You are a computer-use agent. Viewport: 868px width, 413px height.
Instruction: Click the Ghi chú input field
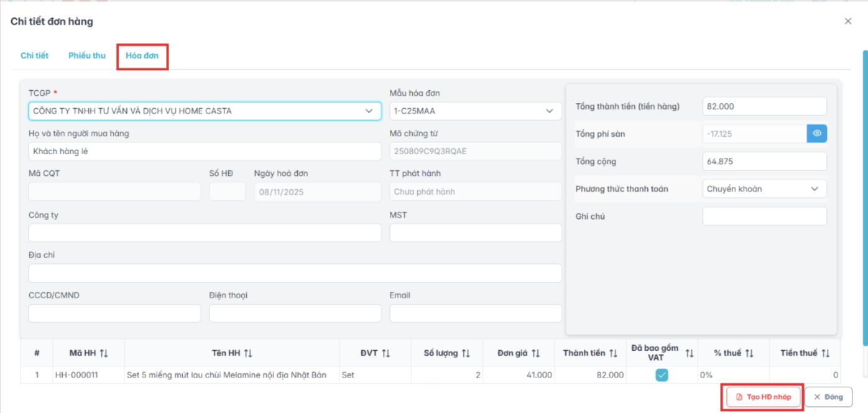[764, 216]
